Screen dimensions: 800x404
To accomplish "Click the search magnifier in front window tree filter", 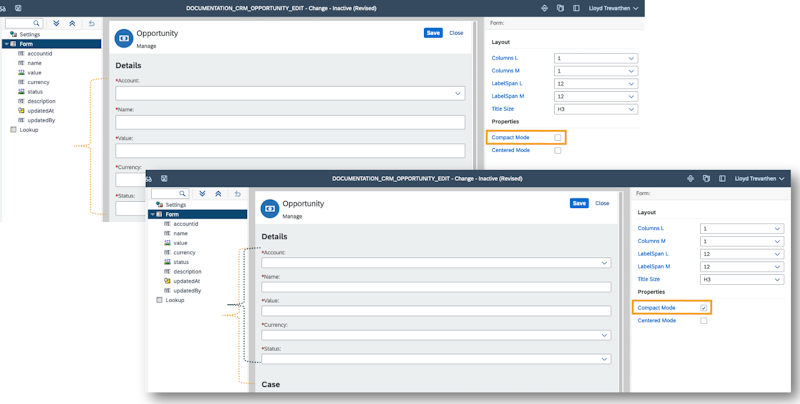I will click(x=182, y=193).
